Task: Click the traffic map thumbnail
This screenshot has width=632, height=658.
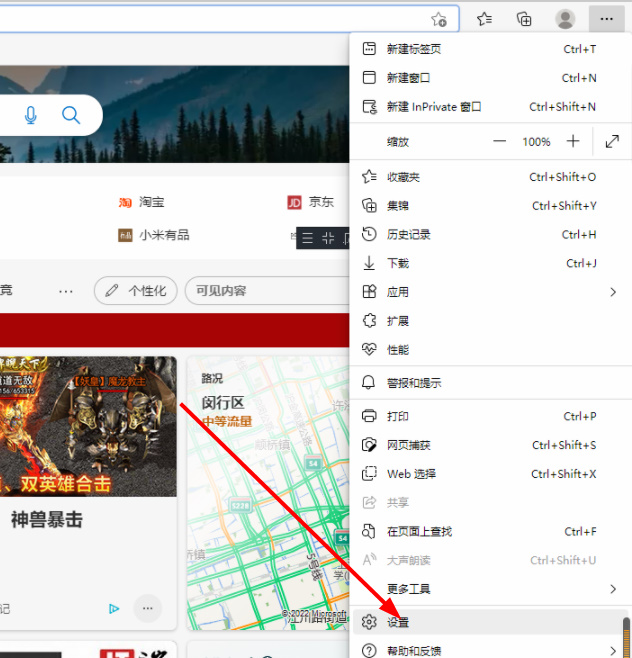Action: click(268, 493)
